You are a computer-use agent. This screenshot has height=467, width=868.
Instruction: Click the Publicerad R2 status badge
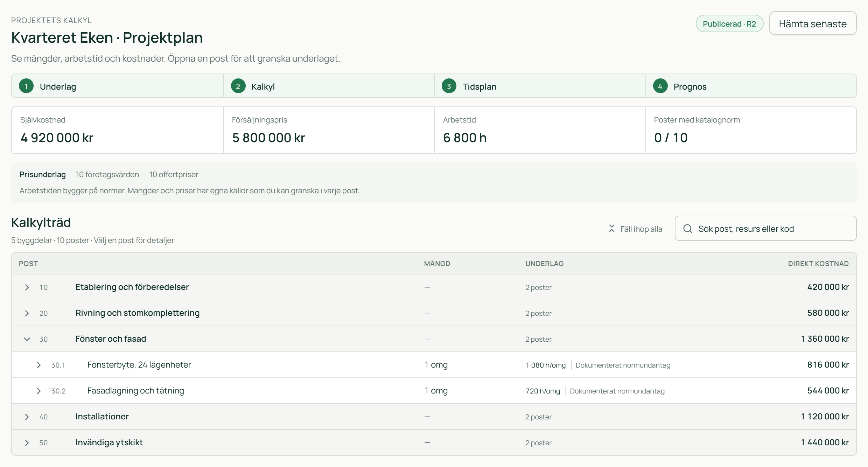(729, 24)
